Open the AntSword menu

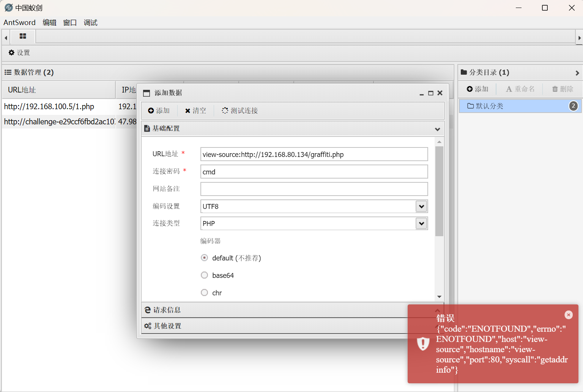(x=19, y=23)
